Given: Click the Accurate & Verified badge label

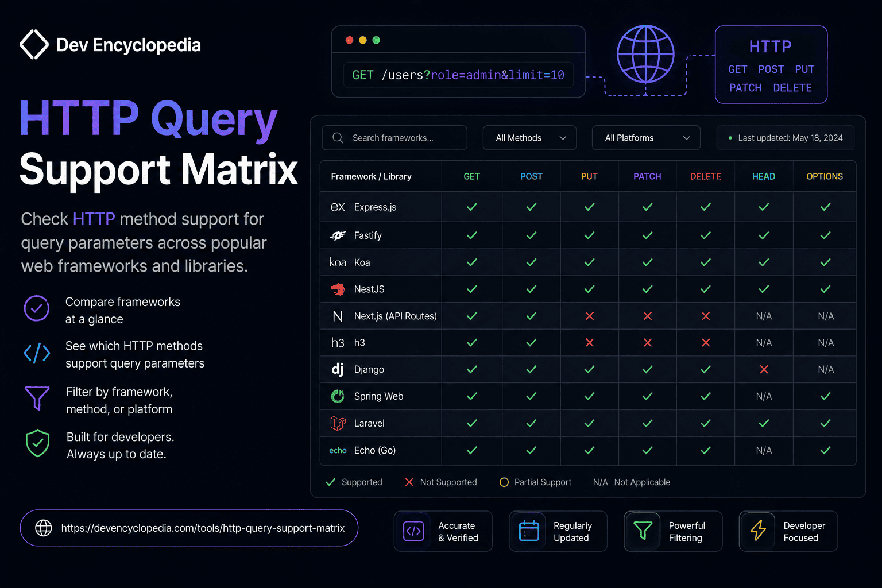Looking at the screenshot, I should [x=458, y=532].
